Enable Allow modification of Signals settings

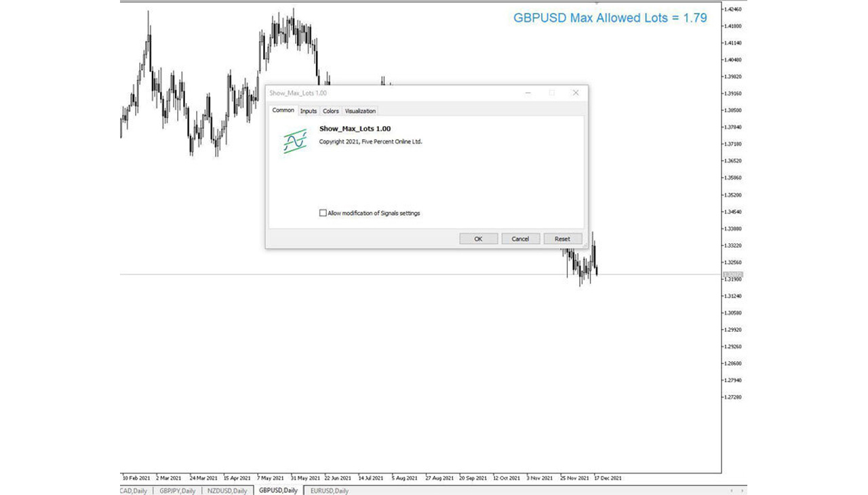[x=323, y=213]
